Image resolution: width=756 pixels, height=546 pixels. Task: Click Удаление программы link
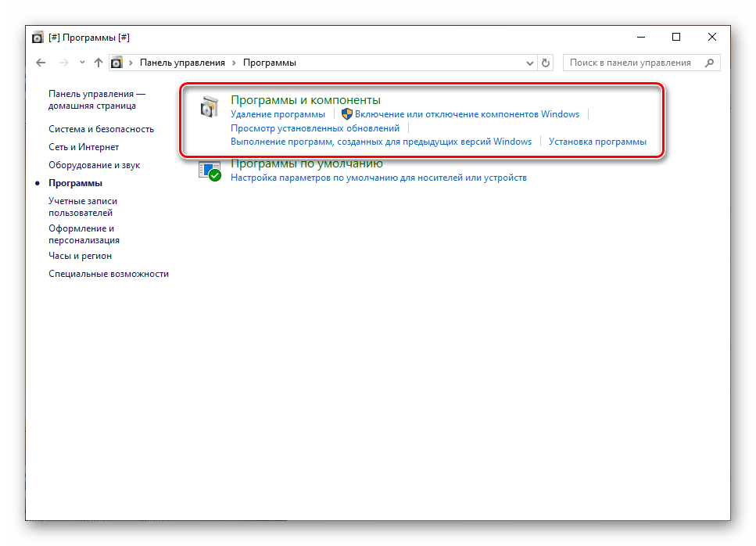tap(278, 114)
